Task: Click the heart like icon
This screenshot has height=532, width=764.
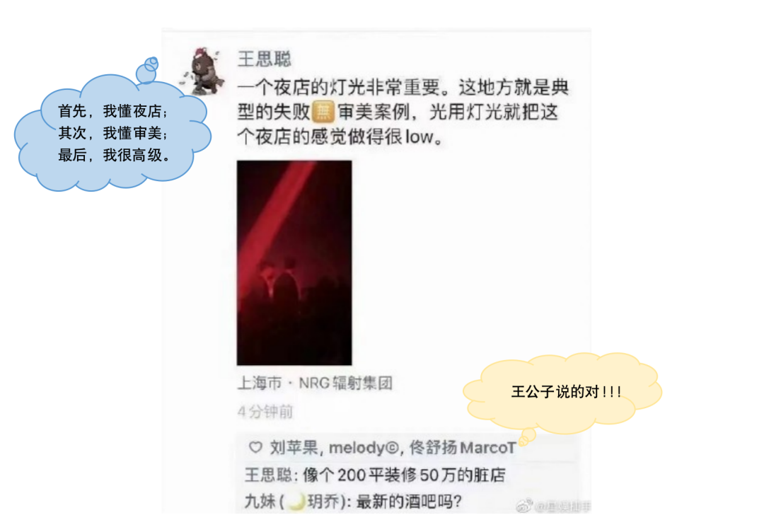Action: (255, 447)
